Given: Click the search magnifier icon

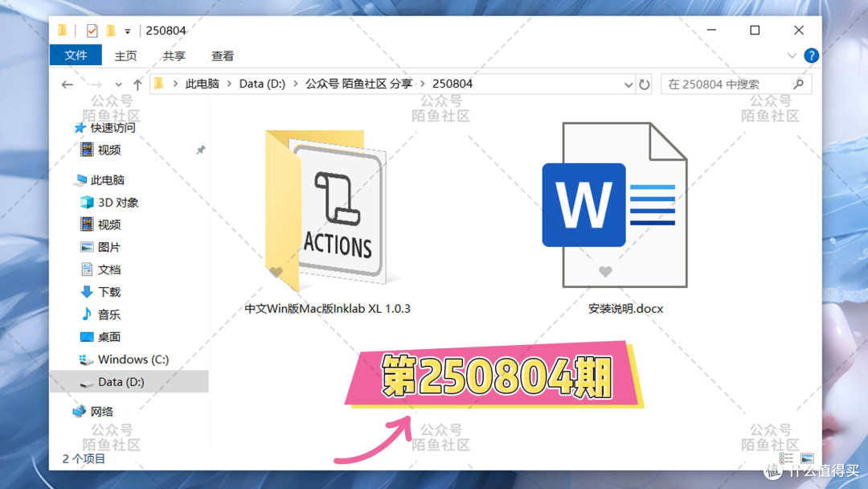Looking at the screenshot, I should [798, 84].
